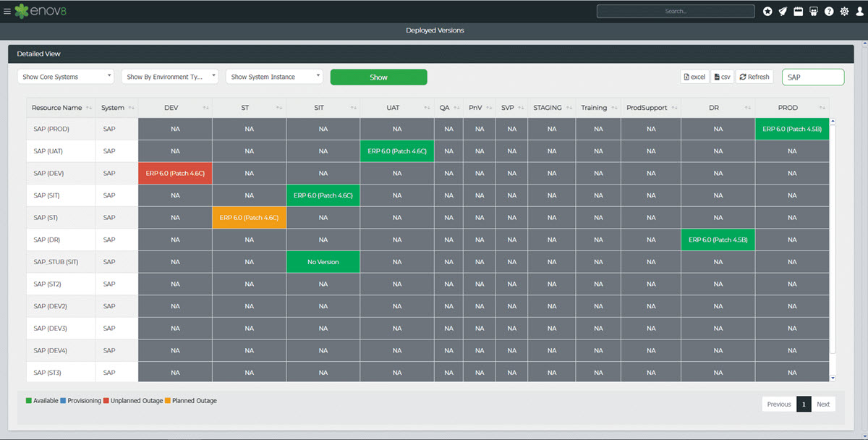Viewport: 868px width, 440px height.
Task: Open the Show By Environment Type dropdown
Action: click(x=171, y=77)
